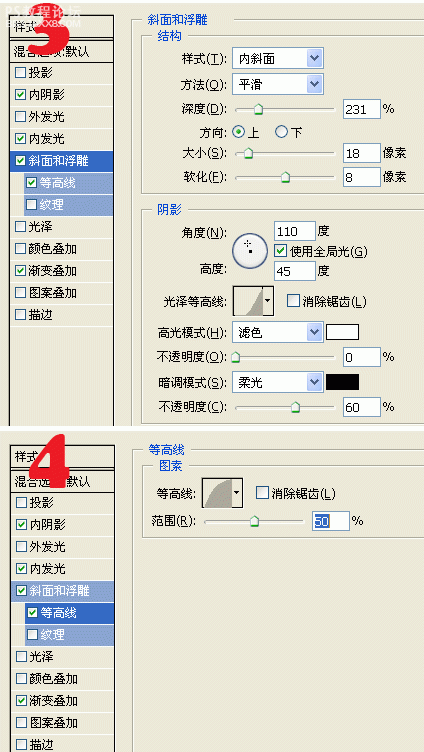Select the 下 direction radio button
Viewport: 424px width, 752px height.
(x=282, y=131)
